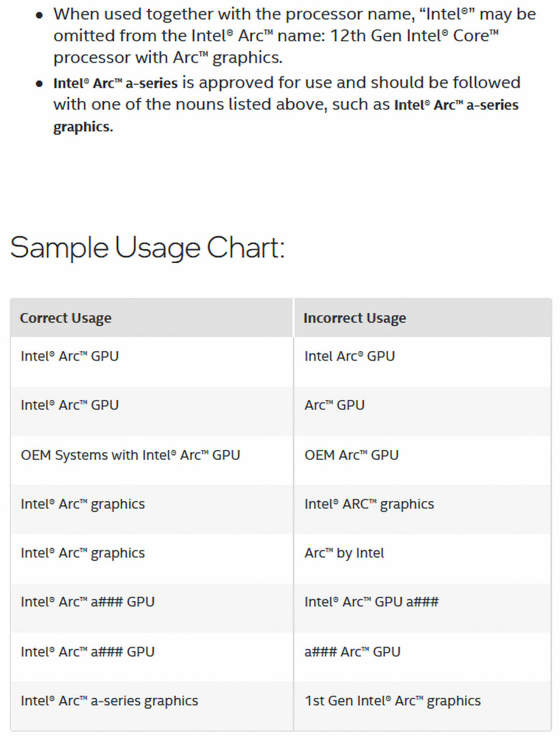Select the incorrect 'Arc™ GPU' cell in second row
This screenshot has width=560, height=737.
coord(335,405)
